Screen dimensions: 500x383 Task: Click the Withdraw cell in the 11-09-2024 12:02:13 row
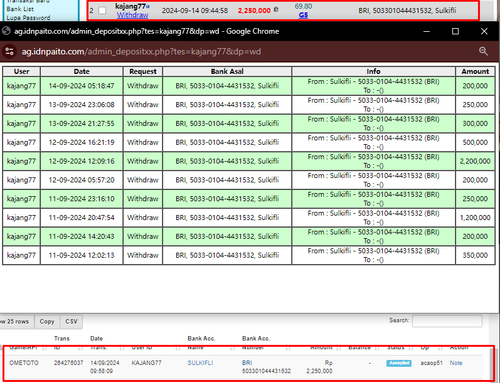coord(143,255)
